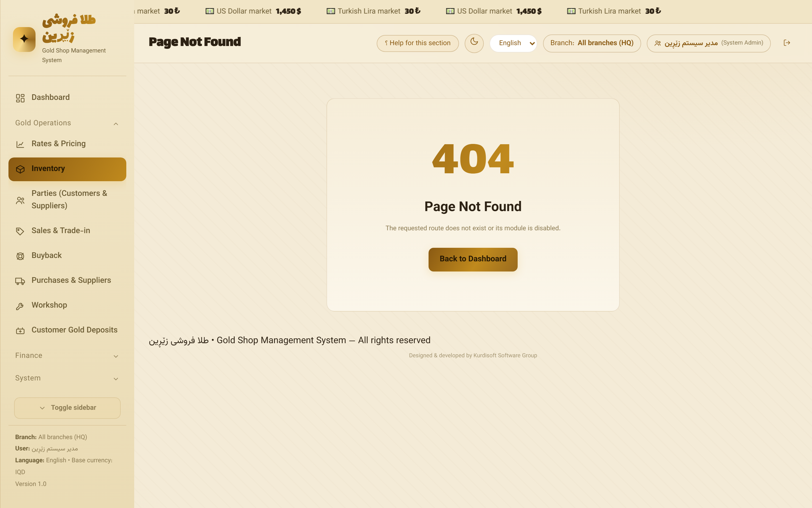This screenshot has height=508, width=812.
Task: Click the user icon beside System Admin
Action: click(658, 43)
